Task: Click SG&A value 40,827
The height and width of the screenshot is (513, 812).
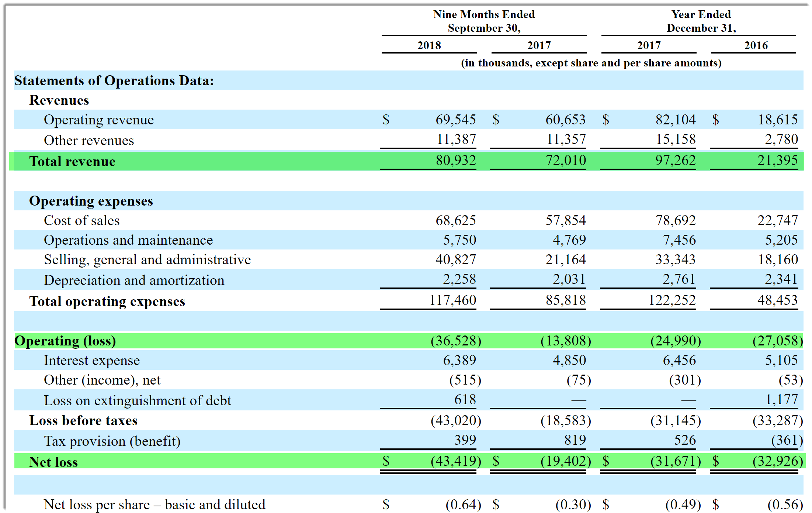Action: click(x=456, y=259)
